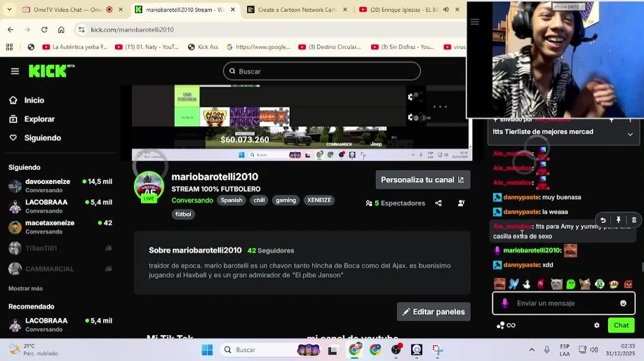Open recommended LACOBRAAA channel
The image size is (644, 361).
(x=60, y=324)
